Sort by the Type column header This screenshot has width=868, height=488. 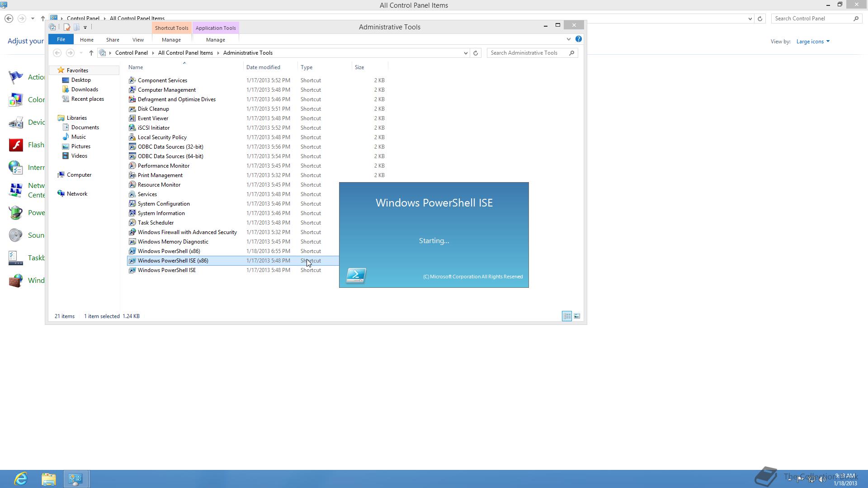point(307,67)
